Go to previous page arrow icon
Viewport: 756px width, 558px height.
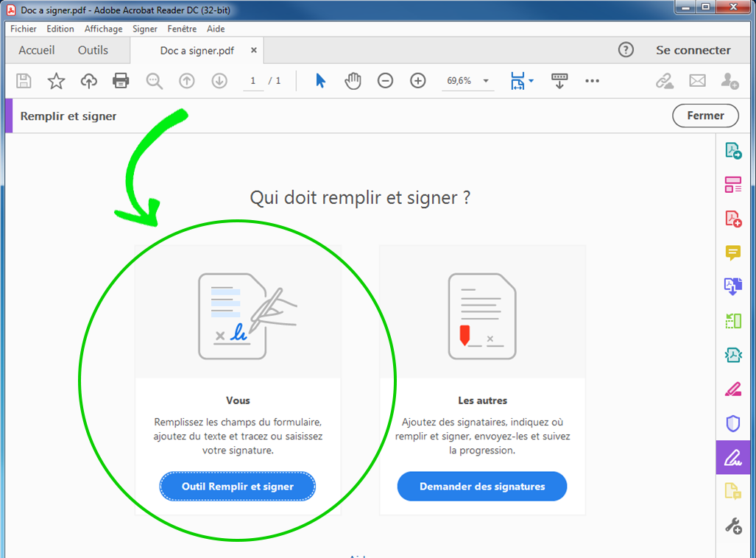(186, 80)
